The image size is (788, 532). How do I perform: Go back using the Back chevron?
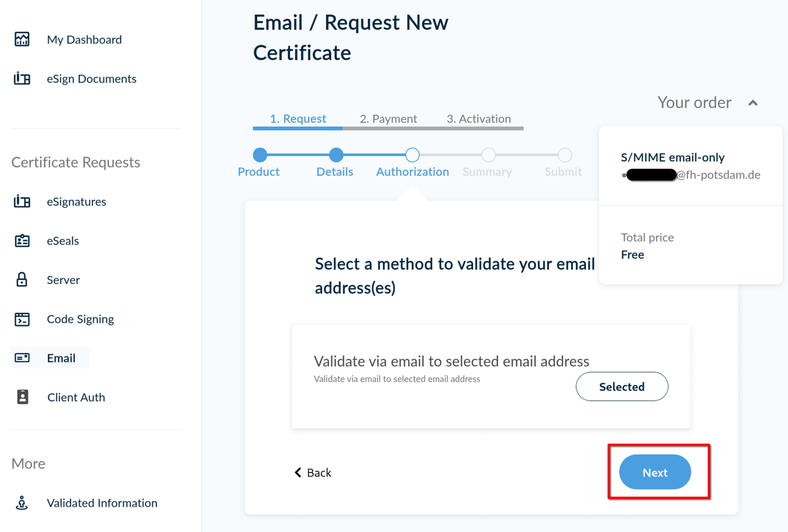[298, 473]
